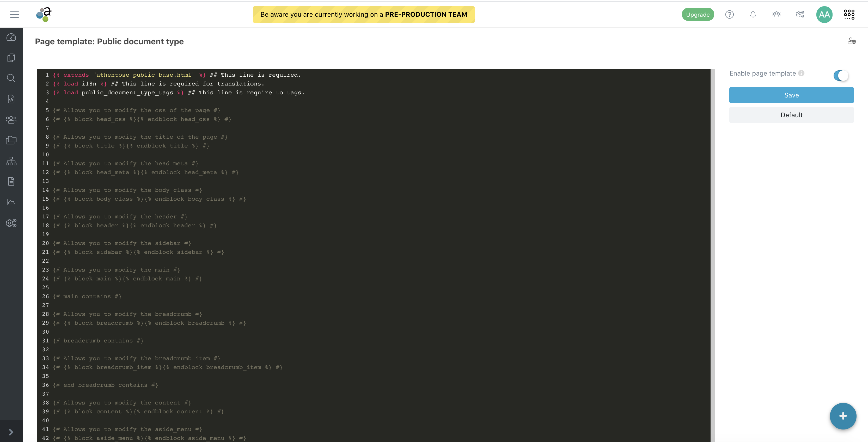868x442 pixels.
Task: Open the sitemap hierarchy section
Action: [11, 161]
